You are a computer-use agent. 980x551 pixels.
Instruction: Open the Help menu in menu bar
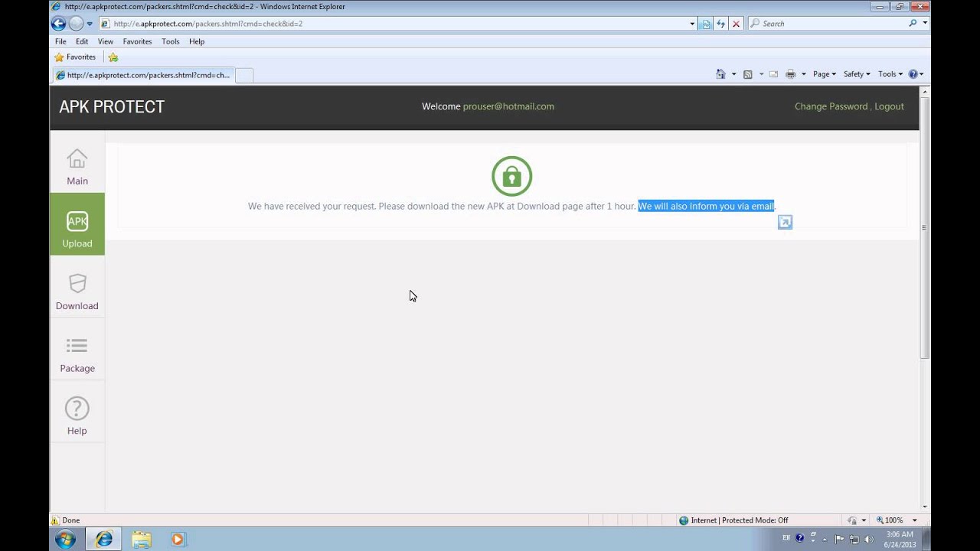[197, 41]
